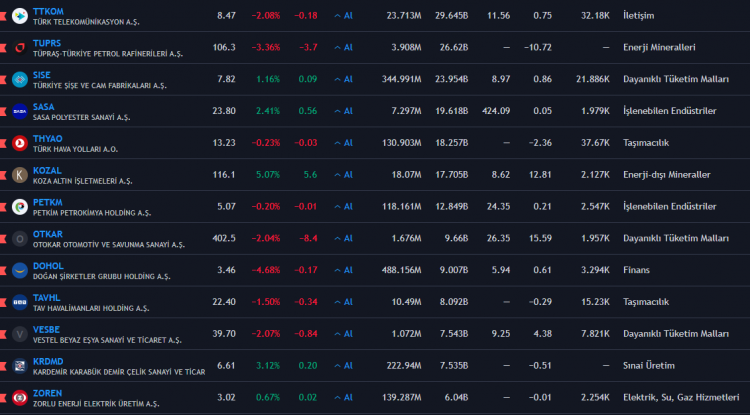The image size is (750, 415).
Task: Click the 402.5 price for OTKAR
Action: (x=224, y=239)
